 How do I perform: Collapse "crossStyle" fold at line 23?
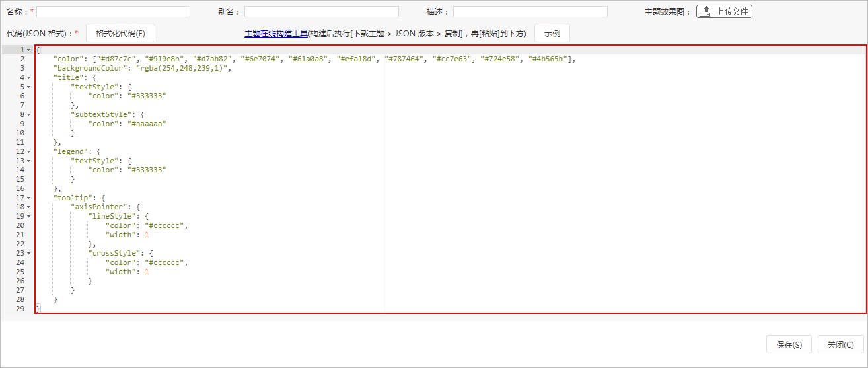click(29, 253)
